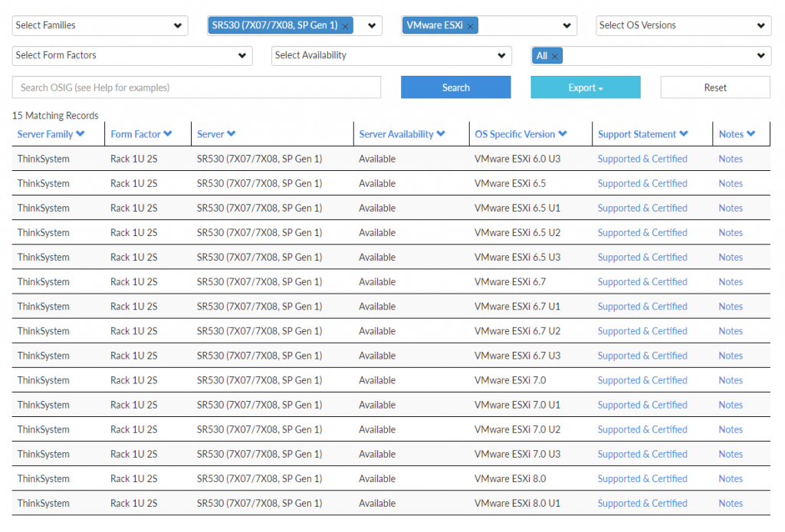Open Notes link for ESXi 6.0 U3 row
785x532 pixels.
click(x=731, y=159)
